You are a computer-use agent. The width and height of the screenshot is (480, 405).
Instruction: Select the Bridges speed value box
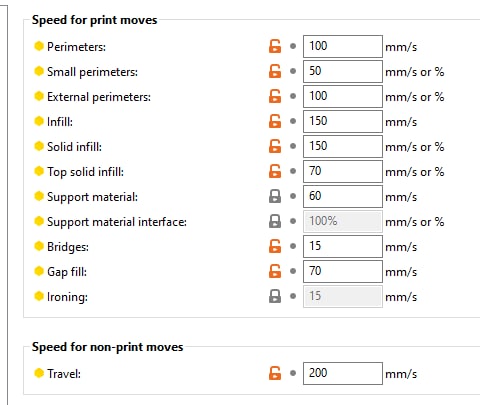point(343,246)
